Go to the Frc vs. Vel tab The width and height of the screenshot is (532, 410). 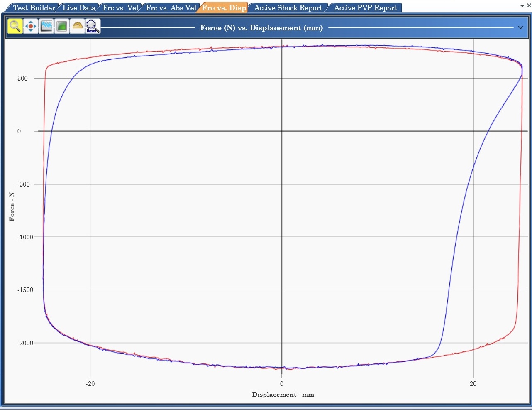coord(120,8)
